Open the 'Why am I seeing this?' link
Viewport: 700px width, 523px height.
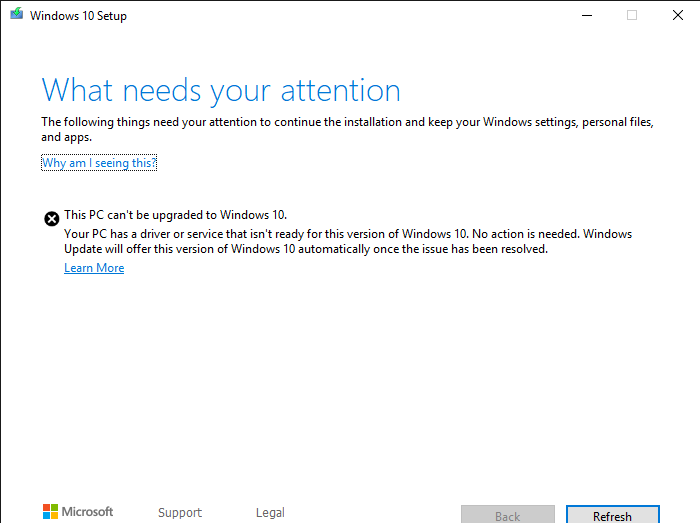(x=99, y=163)
